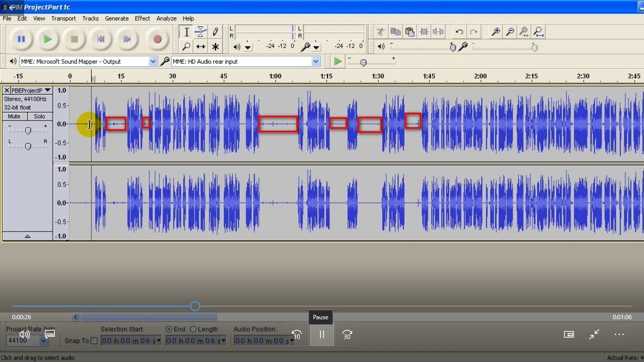Open the PBEProjectP track name menu
The width and height of the screenshot is (644, 362).
tap(31, 90)
